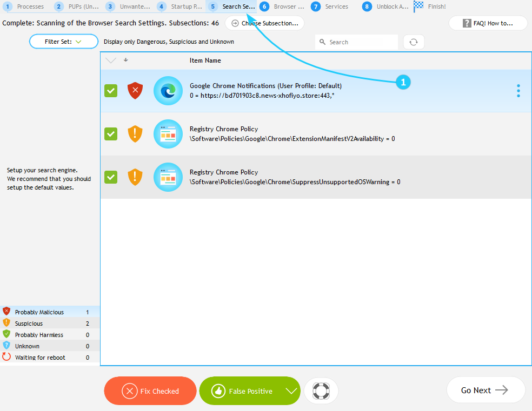532x411 pixels.
Task: Click policy window icon on SuppressUnsupportedOSWarning row
Action: pos(168,177)
